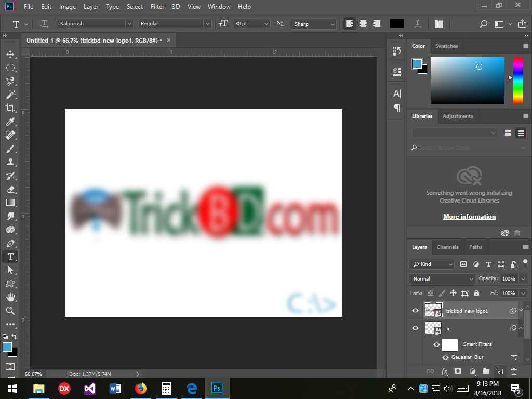Image resolution: width=532 pixels, height=399 pixels.
Task: Select the Eyedropper tool
Action: pos(10,122)
